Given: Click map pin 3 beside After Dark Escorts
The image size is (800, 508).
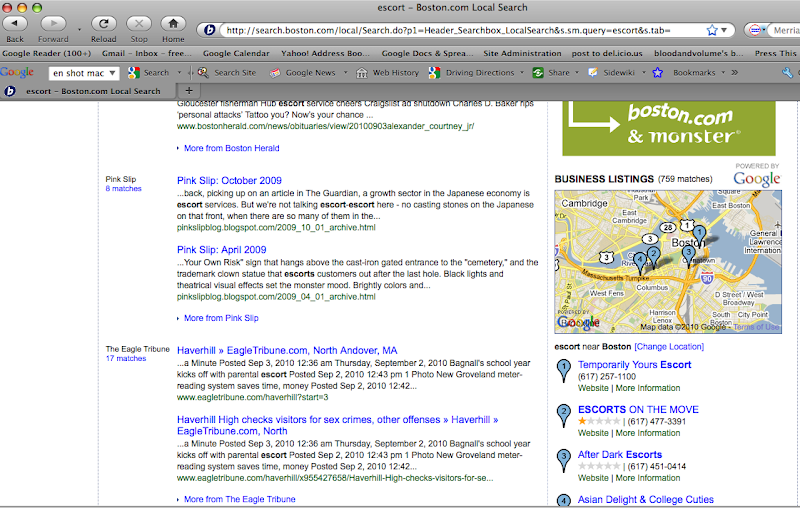Looking at the screenshot, I should pyautogui.click(x=563, y=461).
